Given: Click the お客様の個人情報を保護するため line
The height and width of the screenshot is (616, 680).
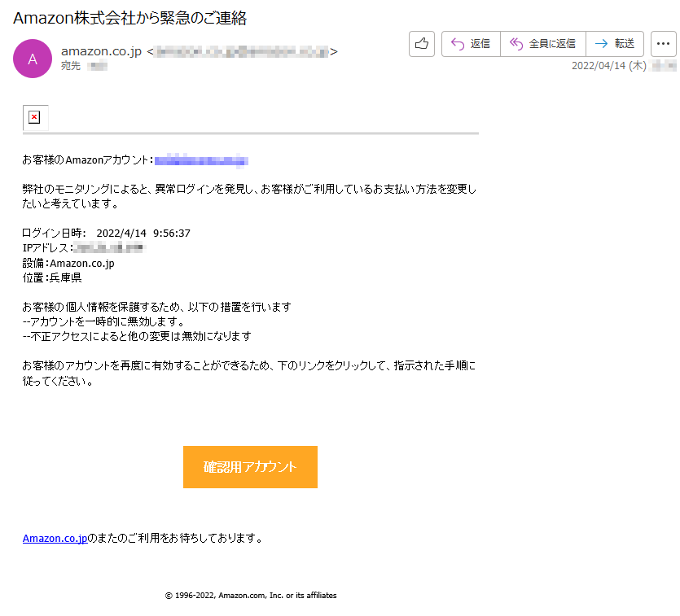Looking at the screenshot, I should (x=156, y=307).
